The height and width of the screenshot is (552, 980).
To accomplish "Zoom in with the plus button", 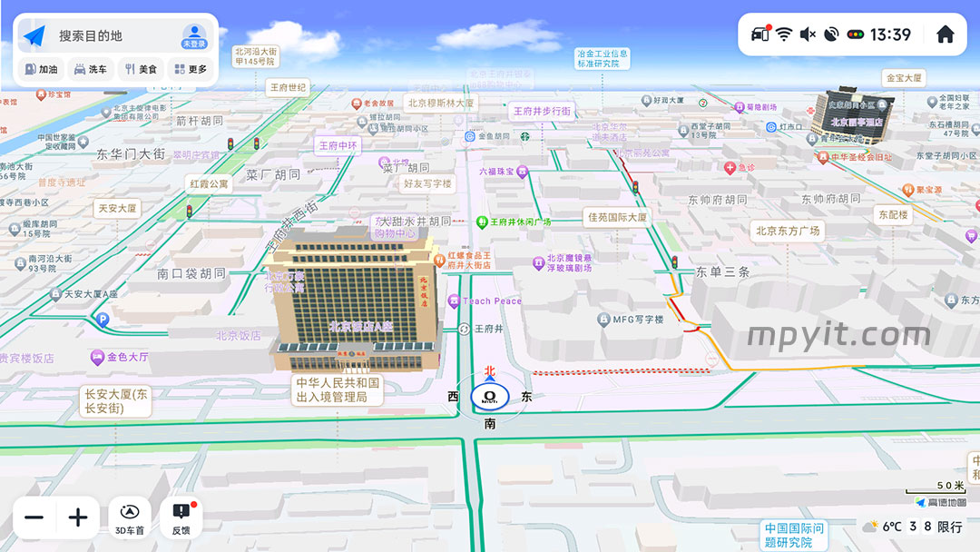I will click(78, 517).
